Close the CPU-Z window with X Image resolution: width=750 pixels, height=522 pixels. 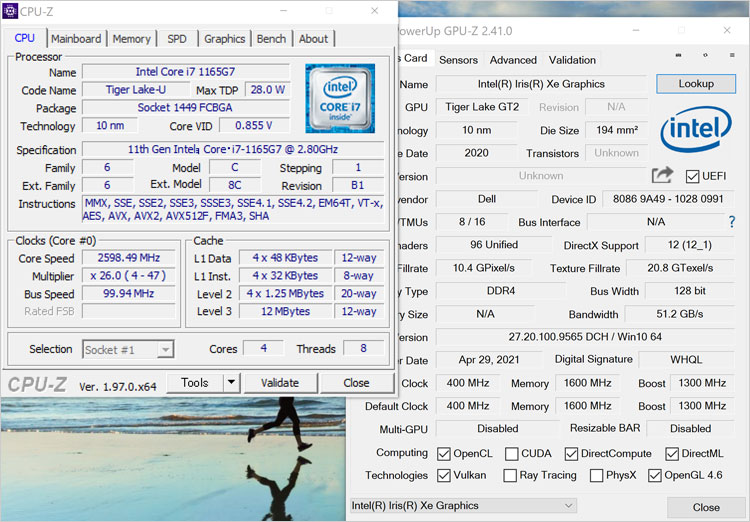(375, 11)
